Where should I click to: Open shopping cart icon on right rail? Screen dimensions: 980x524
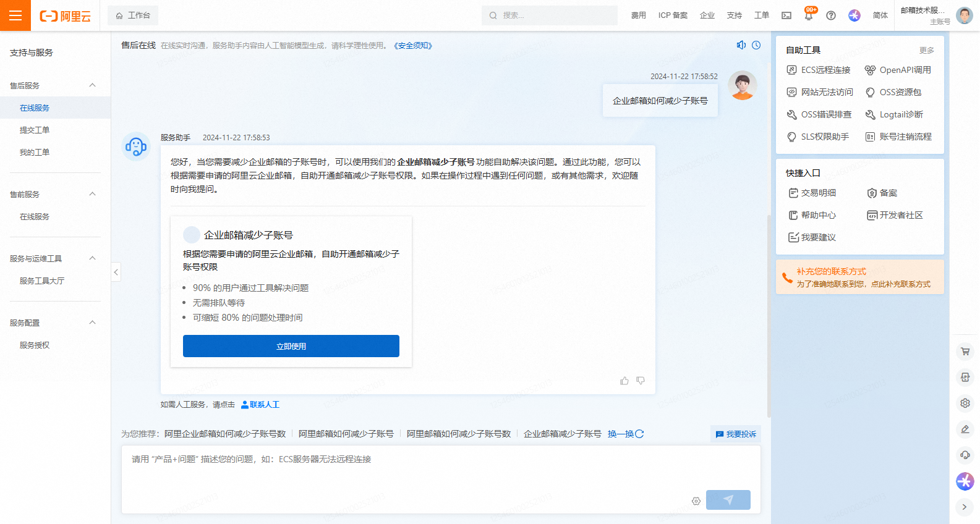(965, 352)
